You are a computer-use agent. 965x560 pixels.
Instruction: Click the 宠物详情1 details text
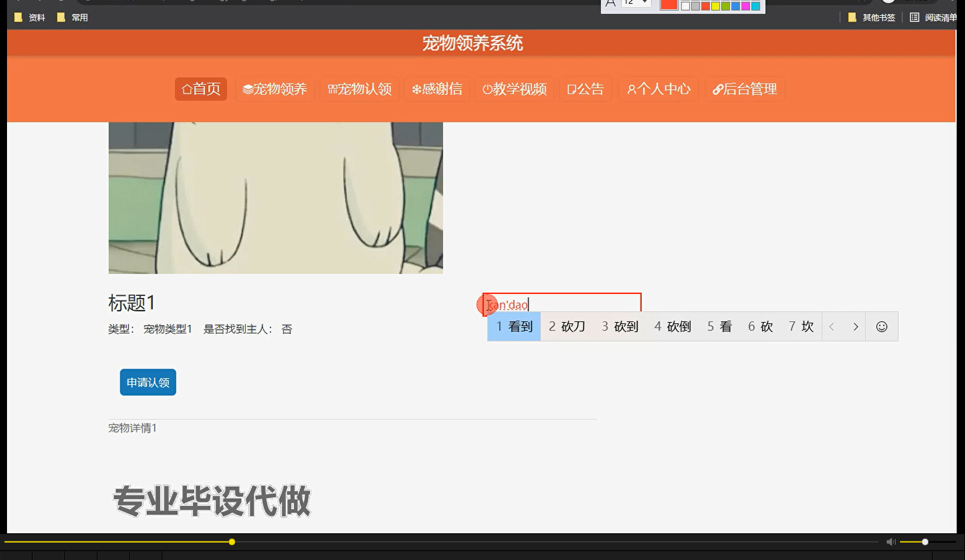coord(132,428)
